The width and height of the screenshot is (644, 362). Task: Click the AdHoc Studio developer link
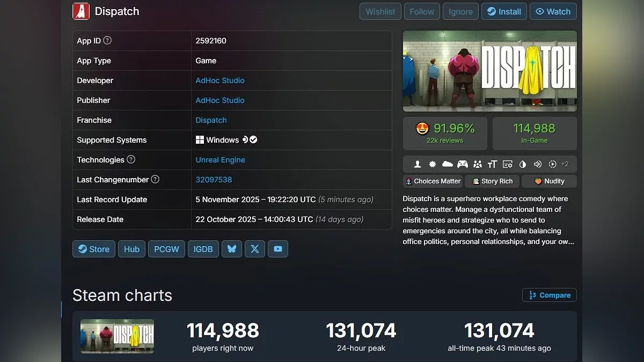pos(220,80)
